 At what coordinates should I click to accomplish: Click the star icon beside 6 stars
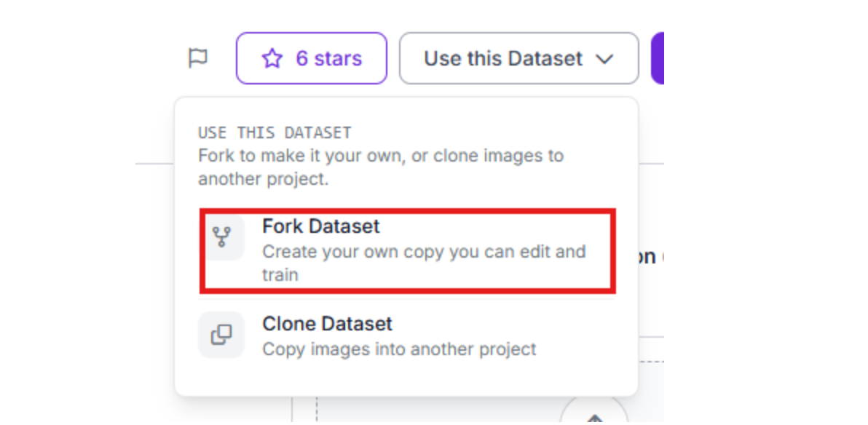point(272,59)
